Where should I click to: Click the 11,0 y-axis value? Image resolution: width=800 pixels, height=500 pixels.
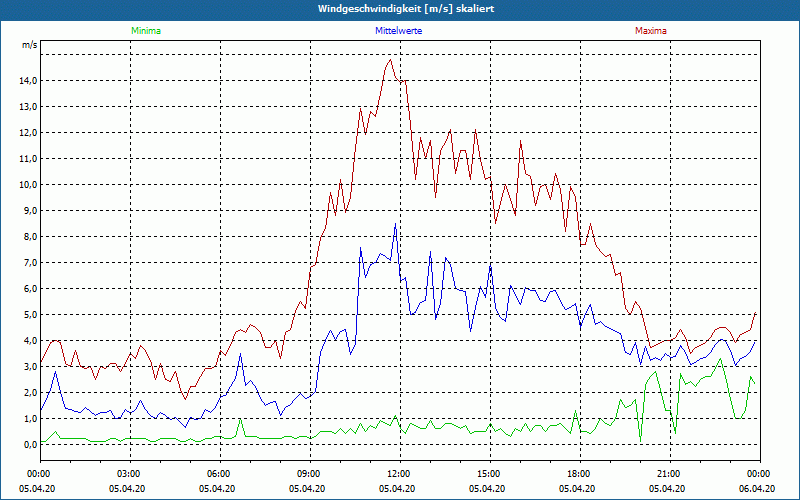click(x=28, y=159)
